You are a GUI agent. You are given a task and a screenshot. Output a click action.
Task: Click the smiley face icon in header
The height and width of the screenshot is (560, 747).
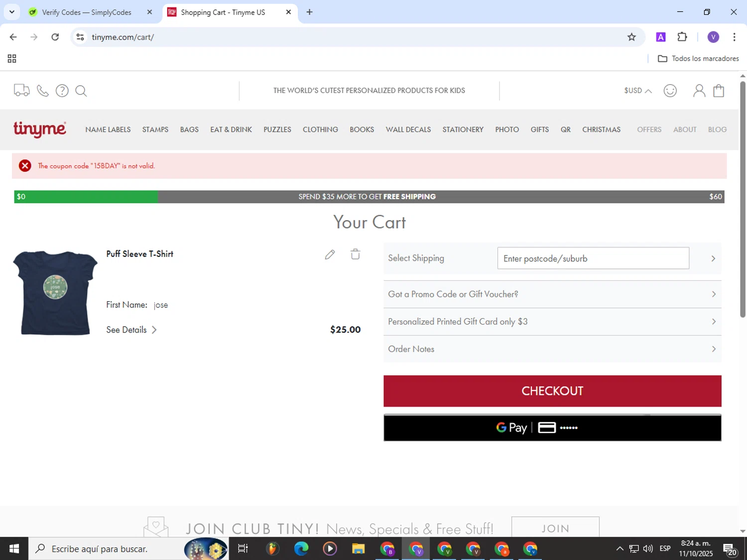click(670, 91)
